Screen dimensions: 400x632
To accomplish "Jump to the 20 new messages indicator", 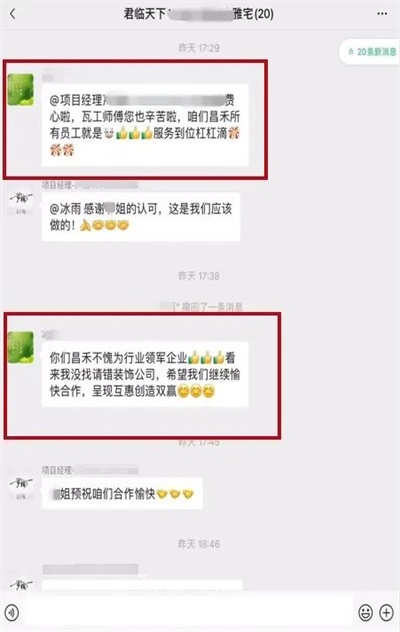I will click(x=370, y=52).
